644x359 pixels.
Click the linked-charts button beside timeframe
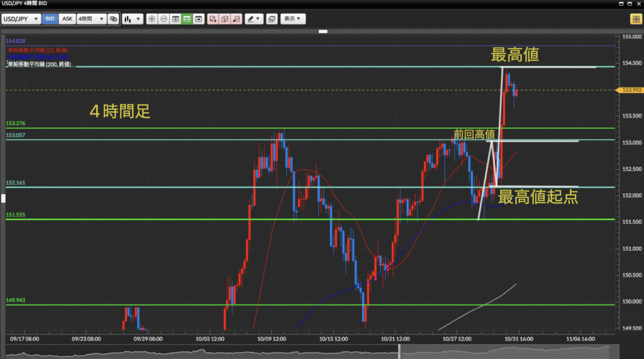coord(113,19)
